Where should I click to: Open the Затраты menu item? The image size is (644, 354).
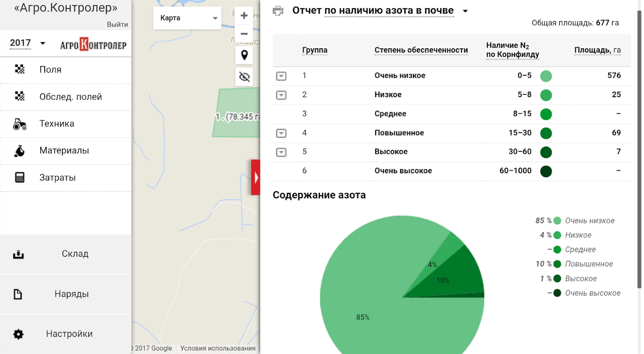(66, 178)
